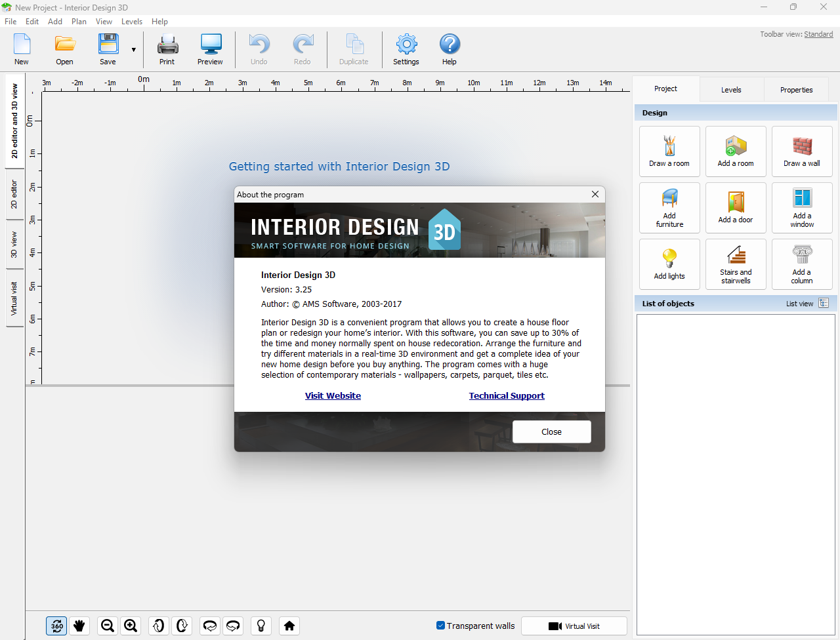Viewport: 840px width, 640px height.
Task: Click the Add furniture tool
Action: (x=669, y=208)
